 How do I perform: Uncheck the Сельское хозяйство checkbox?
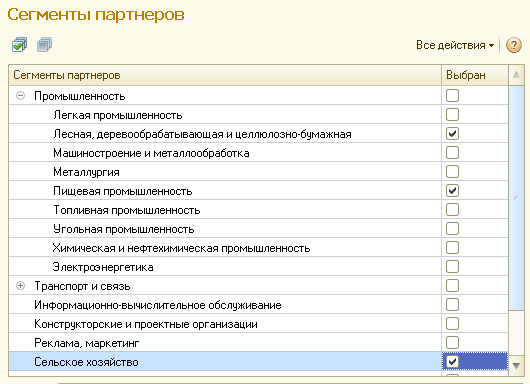[452, 361]
